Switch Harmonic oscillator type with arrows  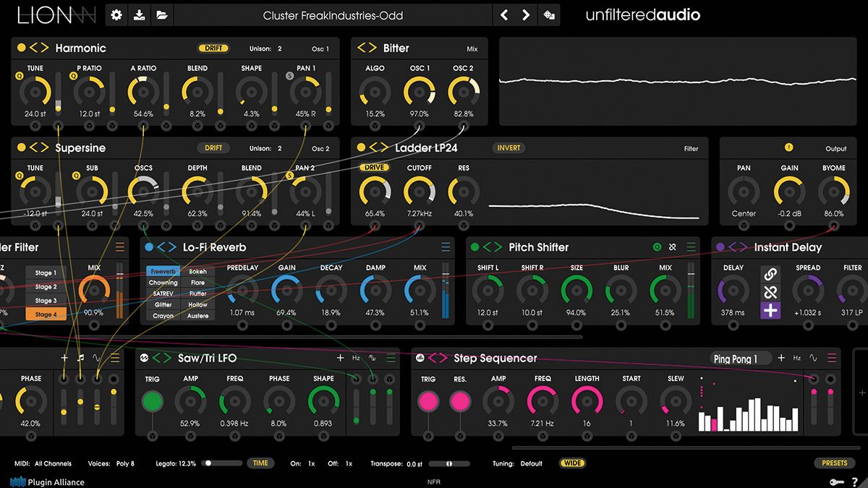(40, 48)
